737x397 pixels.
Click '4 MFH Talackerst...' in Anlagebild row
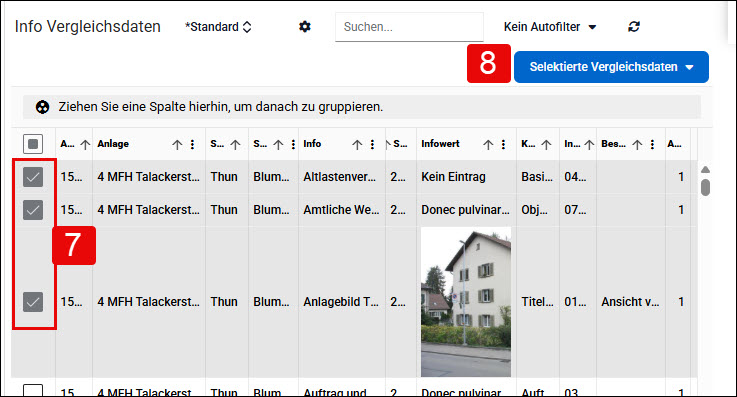tap(149, 302)
